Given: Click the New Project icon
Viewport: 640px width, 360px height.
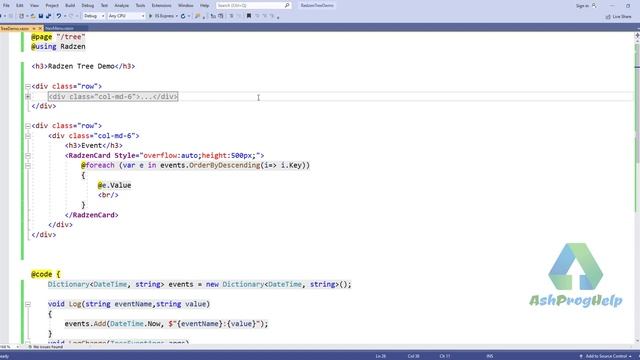Looking at the screenshot, I should coord(22,16).
